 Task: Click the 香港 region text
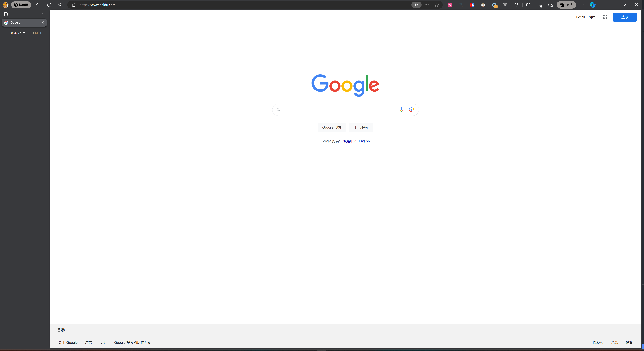(61, 330)
